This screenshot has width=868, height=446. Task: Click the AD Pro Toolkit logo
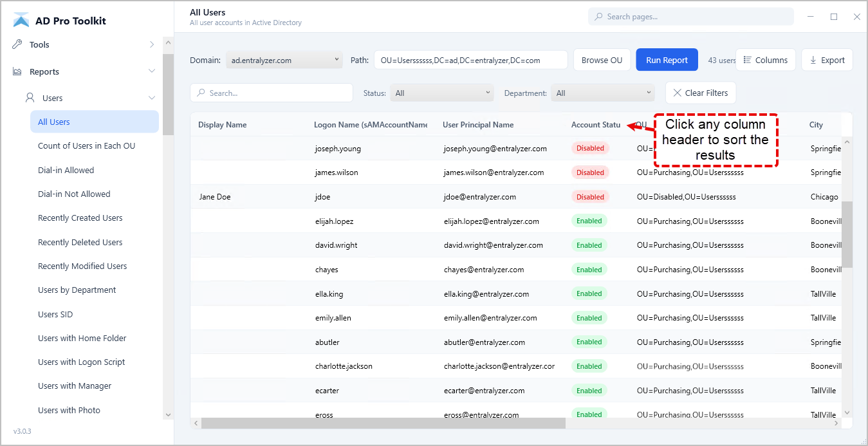pyautogui.click(x=21, y=19)
